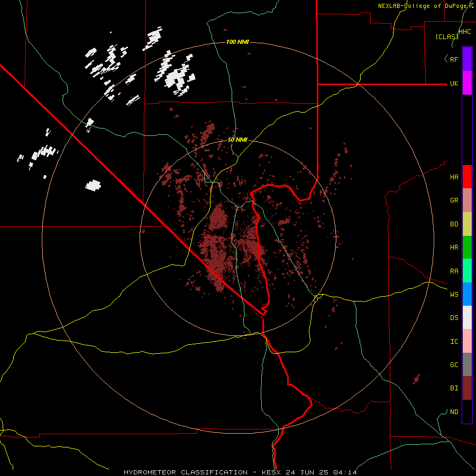
Task: Pick the dark green HR legend swatch
Action: pyautogui.click(x=467, y=248)
